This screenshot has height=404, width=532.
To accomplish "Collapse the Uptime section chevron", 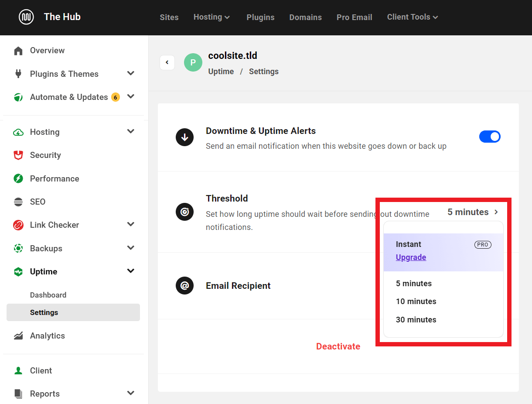I will (x=130, y=271).
